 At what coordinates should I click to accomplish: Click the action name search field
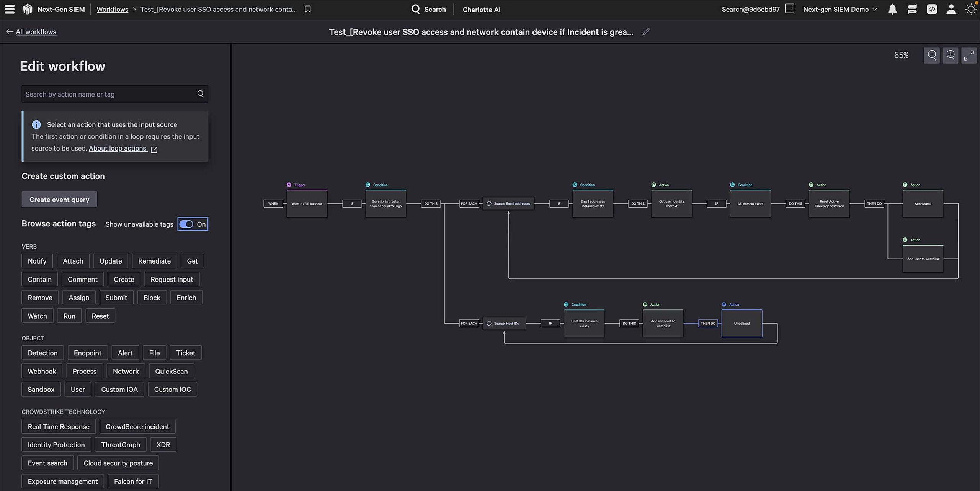click(109, 94)
